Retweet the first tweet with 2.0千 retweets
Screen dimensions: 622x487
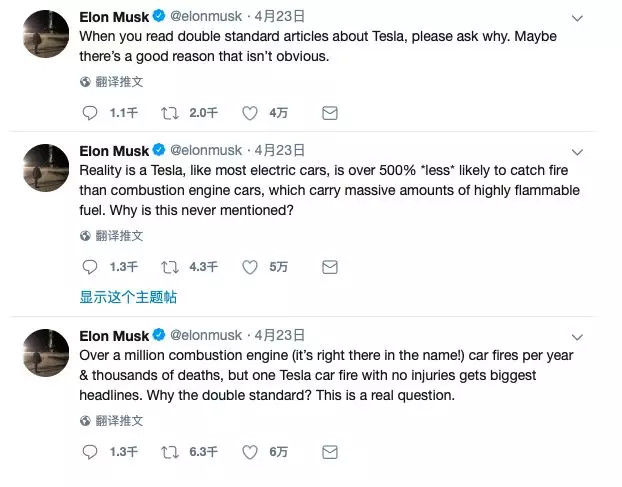[169, 113]
